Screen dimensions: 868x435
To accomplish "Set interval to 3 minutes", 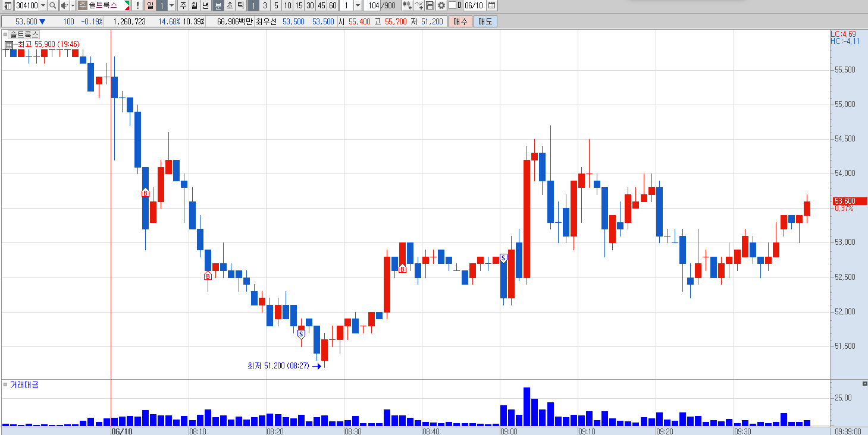I will tap(265, 5).
